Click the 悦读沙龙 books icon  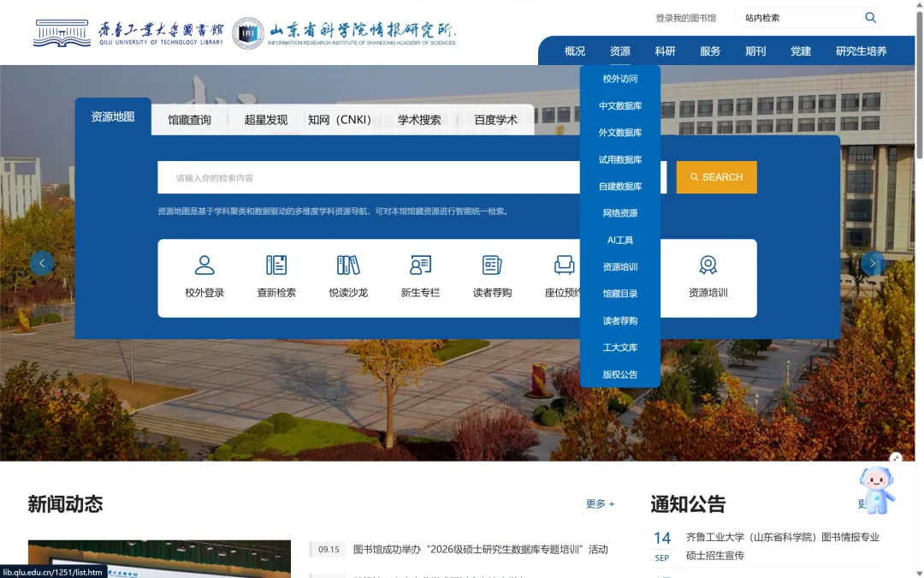(x=348, y=265)
